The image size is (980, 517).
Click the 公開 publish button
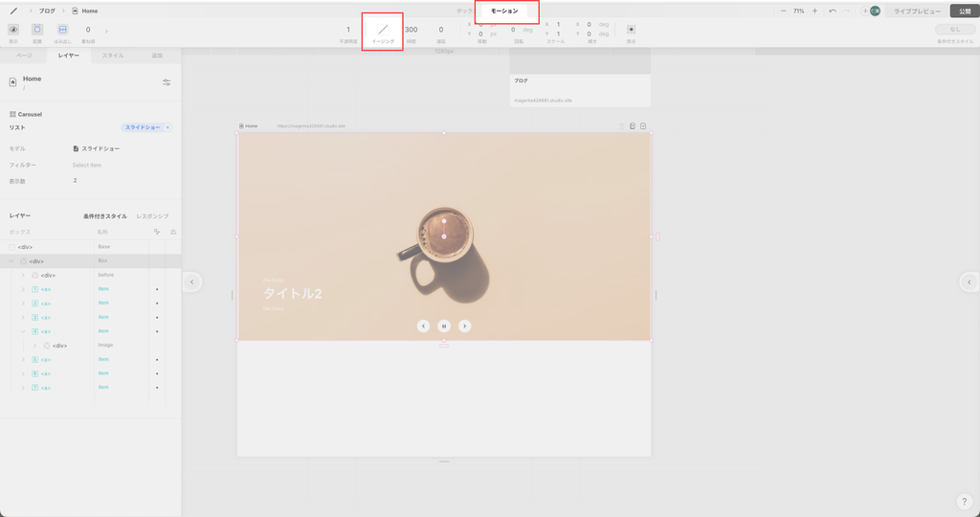[x=965, y=11]
